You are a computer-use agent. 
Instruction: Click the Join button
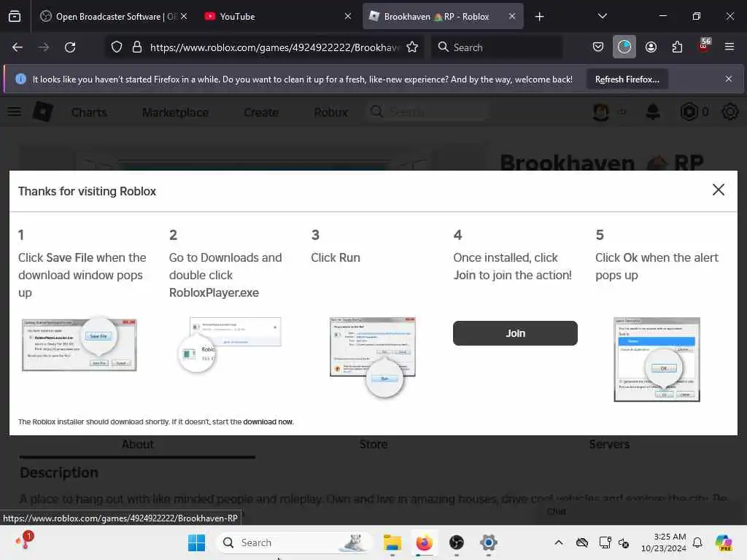click(x=515, y=333)
